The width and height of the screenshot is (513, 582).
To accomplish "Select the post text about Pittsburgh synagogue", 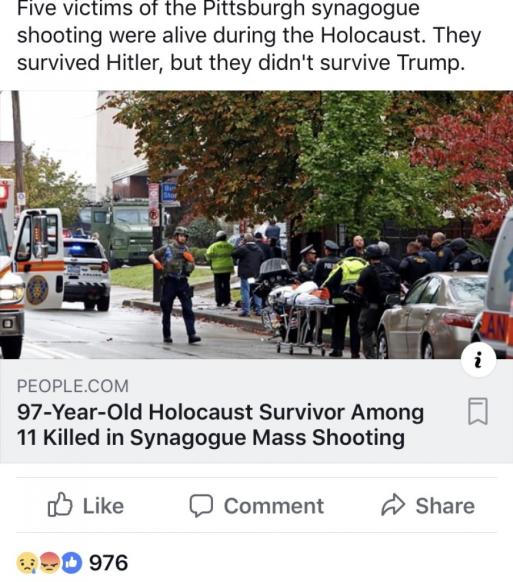I will (249, 36).
